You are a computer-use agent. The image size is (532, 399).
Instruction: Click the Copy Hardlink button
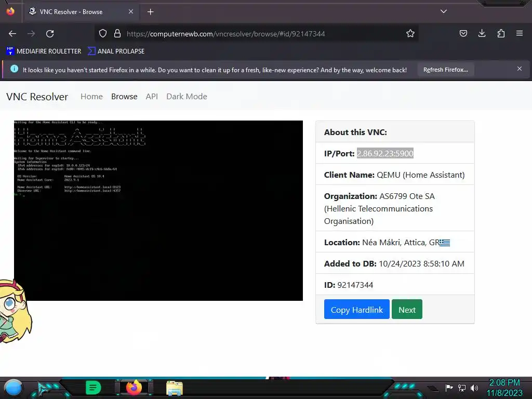click(x=356, y=310)
